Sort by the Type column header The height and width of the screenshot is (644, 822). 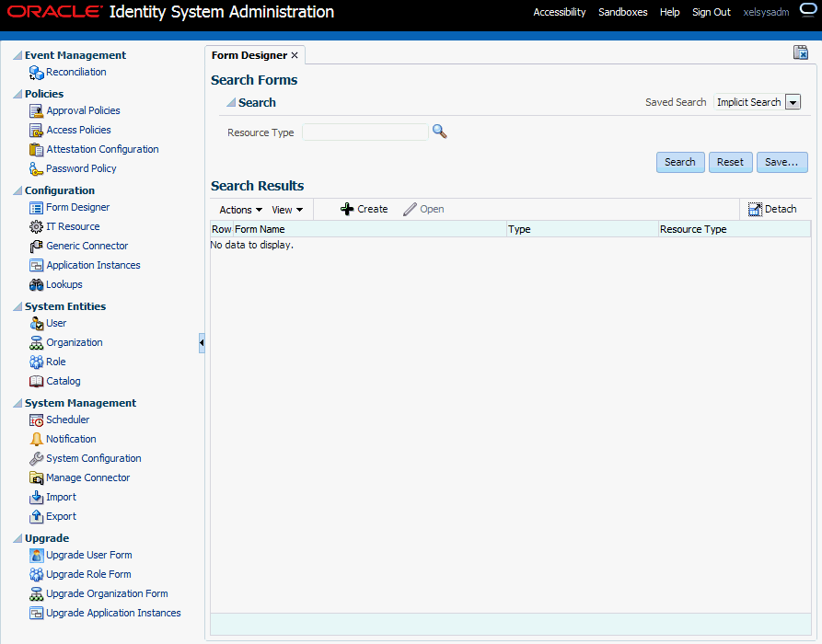583,229
